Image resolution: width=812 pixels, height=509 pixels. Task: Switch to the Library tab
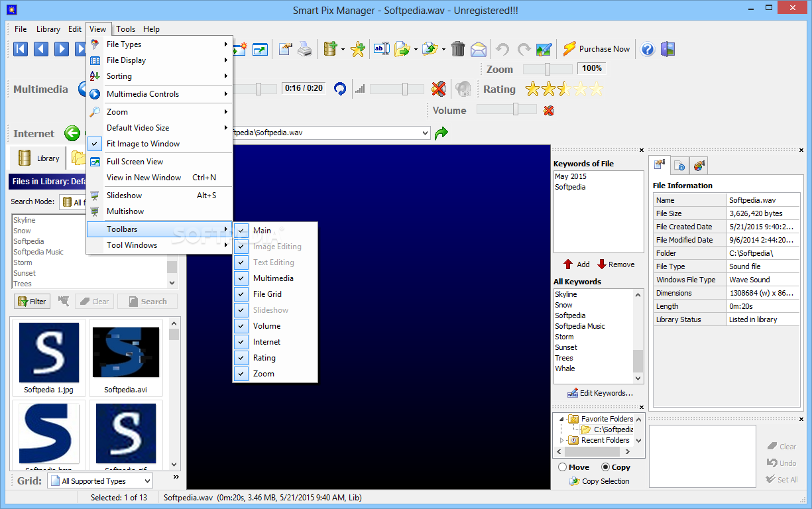tap(38, 158)
